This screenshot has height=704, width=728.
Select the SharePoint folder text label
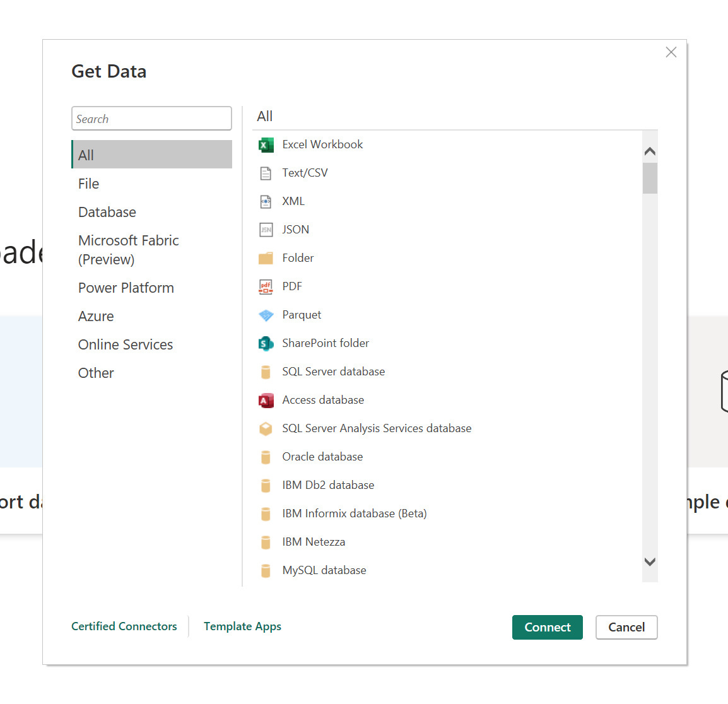click(x=326, y=343)
